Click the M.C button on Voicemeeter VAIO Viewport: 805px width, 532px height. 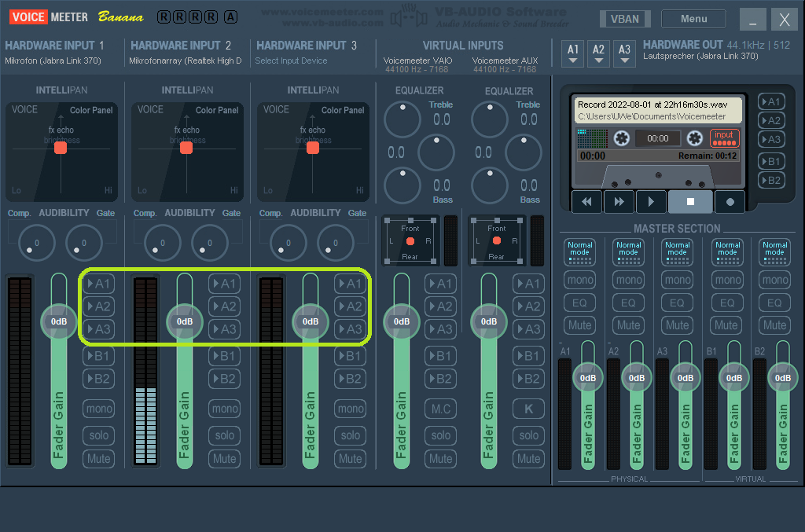point(441,409)
